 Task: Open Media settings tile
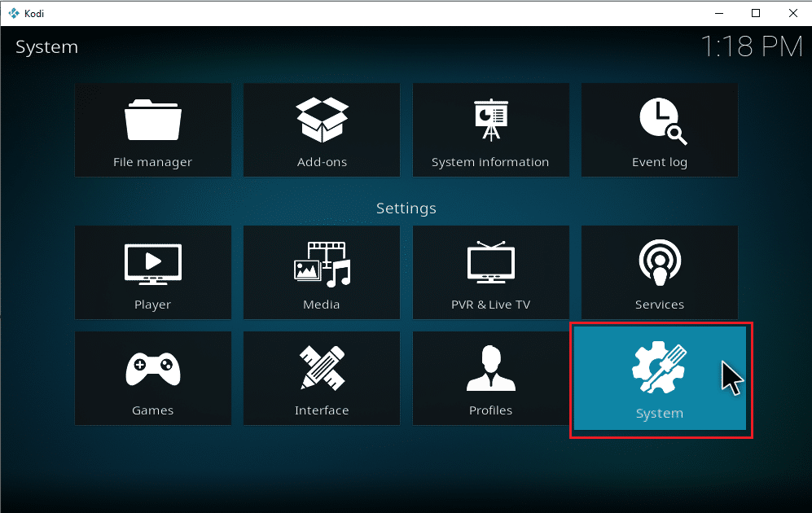click(x=322, y=272)
